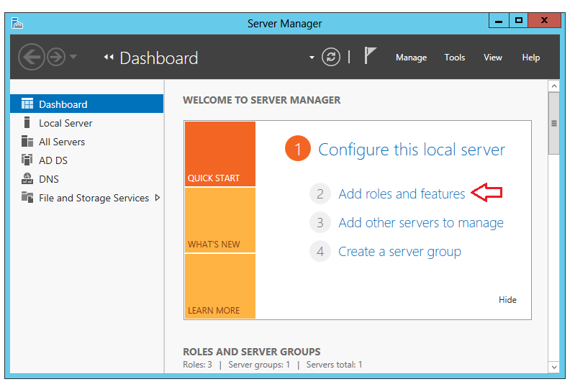Screen dimensions: 575x392
Task: Click Create a server group link
Action: (x=399, y=252)
